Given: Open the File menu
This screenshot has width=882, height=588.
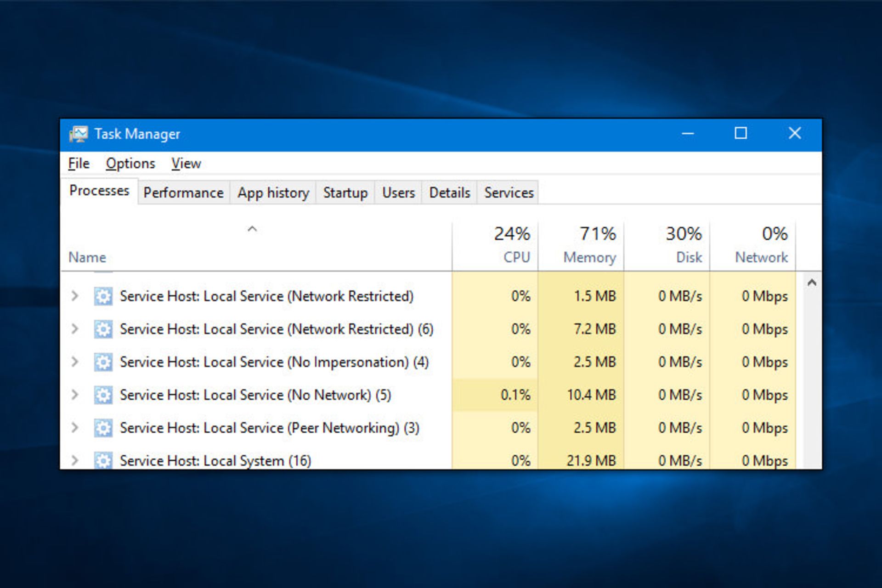Looking at the screenshot, I should pyautogui.click(x=79, y=164).
